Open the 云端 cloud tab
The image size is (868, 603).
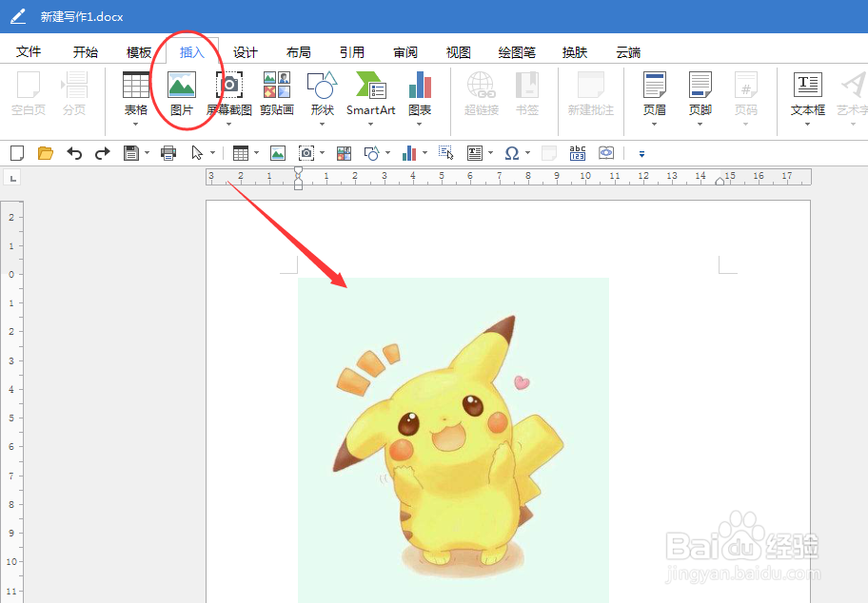point(628,52)
